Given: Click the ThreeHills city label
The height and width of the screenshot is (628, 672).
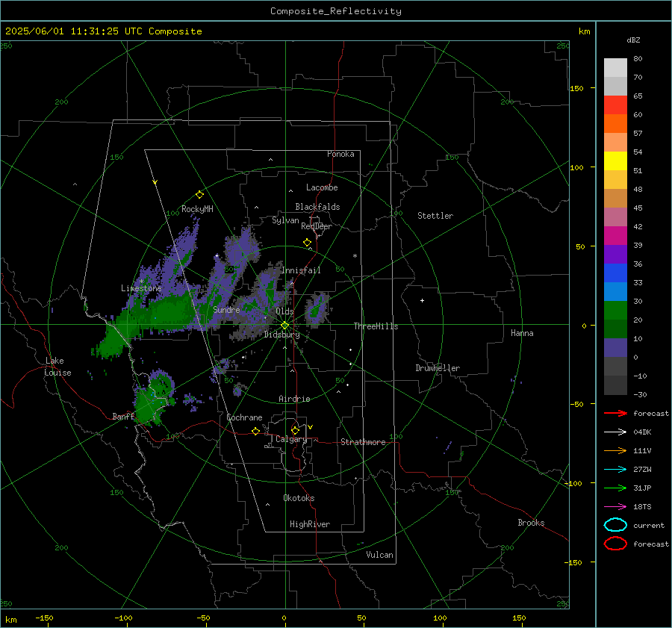Looking at the screenshot, I should coord(376,326).
